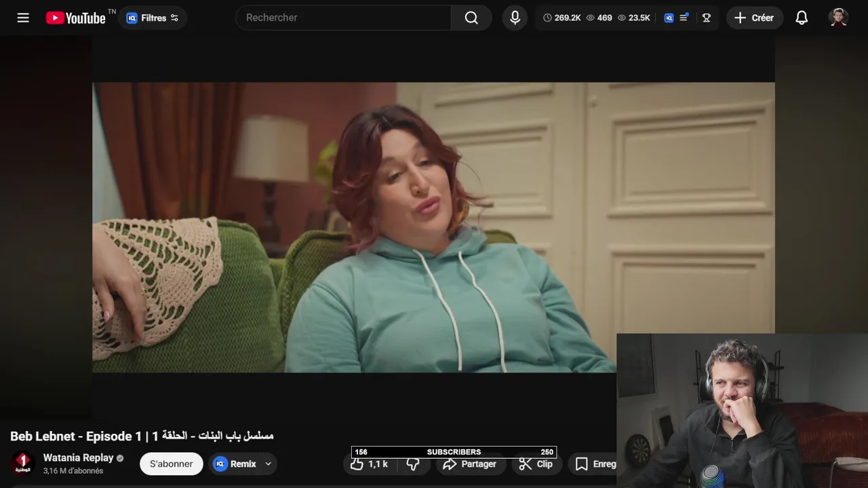
Task: Click the vidIQ Remix button
Action: (x=235, y=464)
